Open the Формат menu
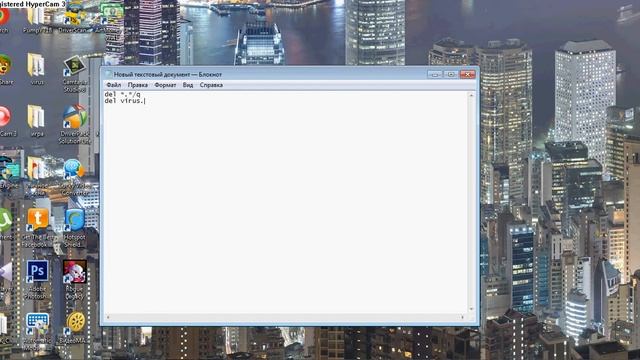Image resolution: width=640 pixels, height=360 pixels. 165,85
